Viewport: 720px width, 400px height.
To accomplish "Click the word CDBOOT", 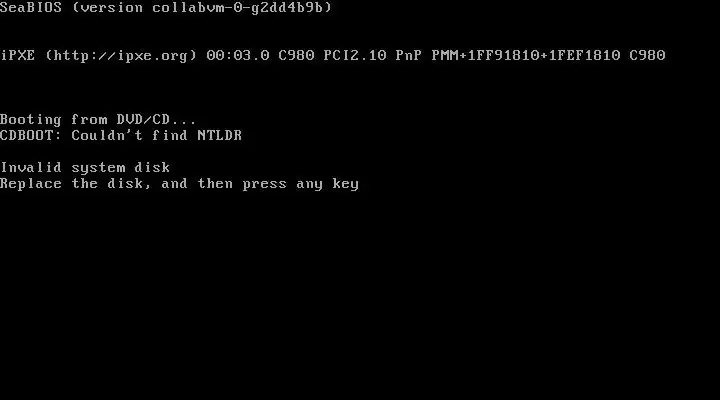I will pyautogui.click(x=30, y=135).
